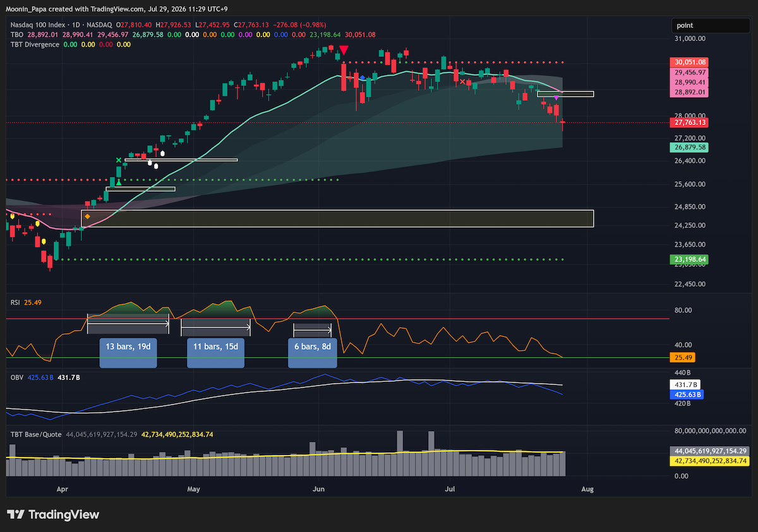Click the TradingView logo at bottom left
Image resolution: width=758 pixels, height=532 pixels.
pyautogui.click(x=53, y=514)
